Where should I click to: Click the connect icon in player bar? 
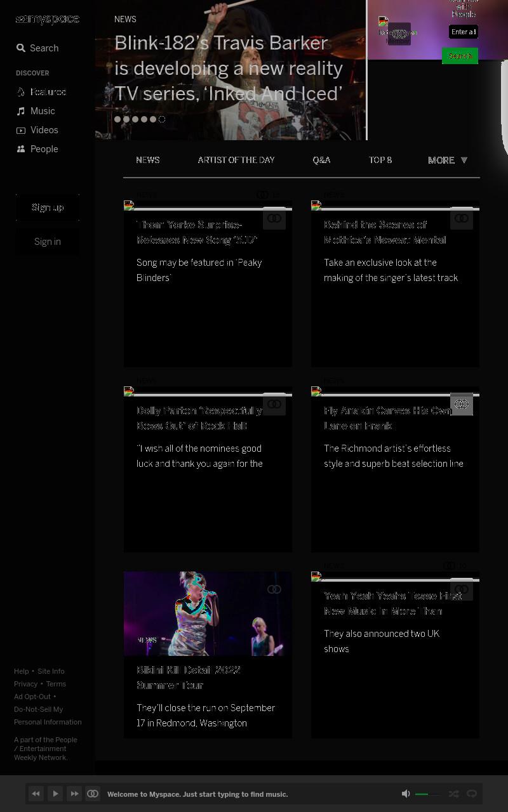93,794
